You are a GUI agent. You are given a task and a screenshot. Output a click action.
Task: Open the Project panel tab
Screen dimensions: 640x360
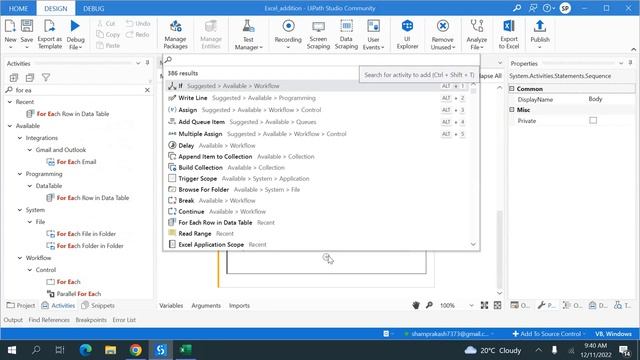tap(21, 305)
